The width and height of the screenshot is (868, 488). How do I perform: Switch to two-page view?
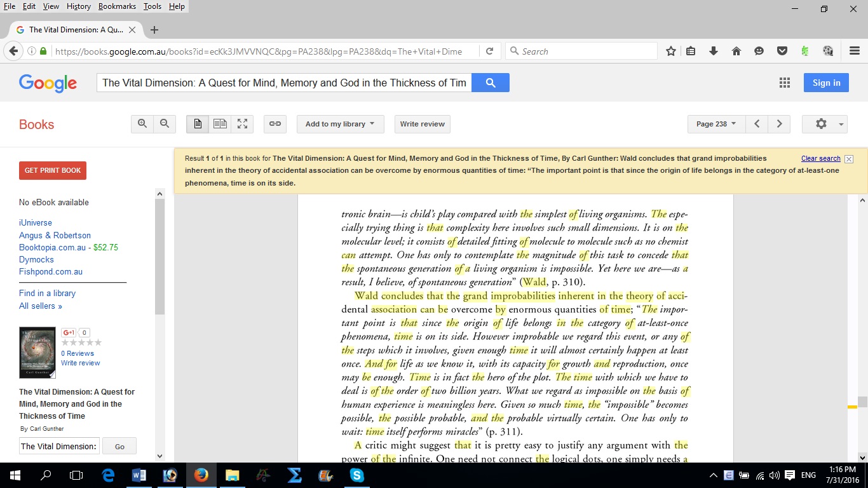tap(220, 124)
